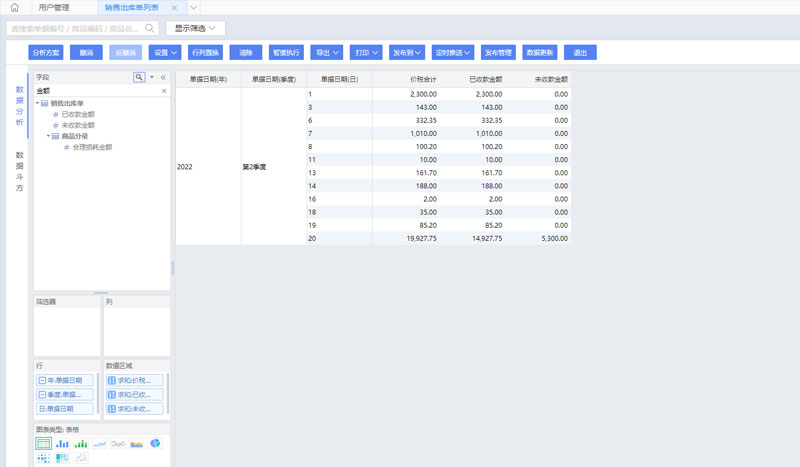
Task: Collapse the 年:单据日期 row field
Action: click(41, 381)
